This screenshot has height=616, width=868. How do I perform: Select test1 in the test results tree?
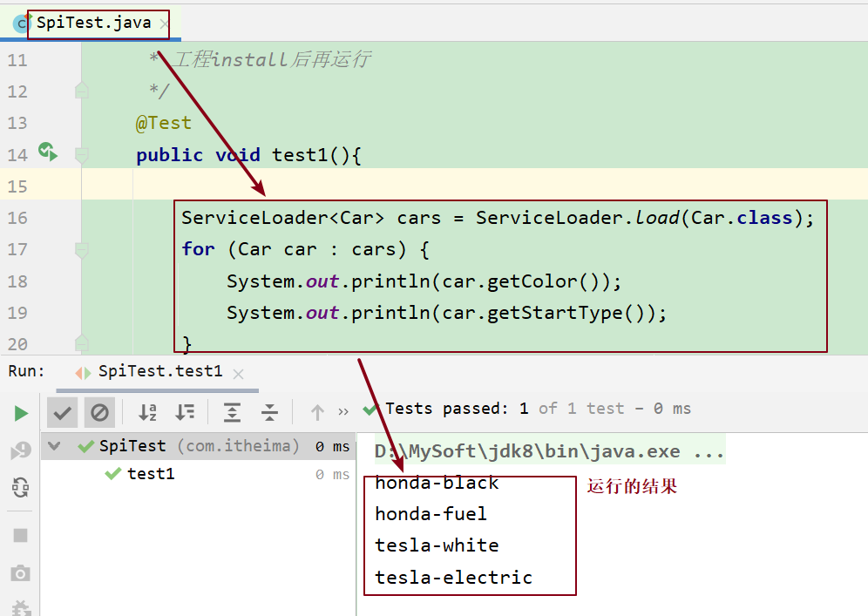151,474
